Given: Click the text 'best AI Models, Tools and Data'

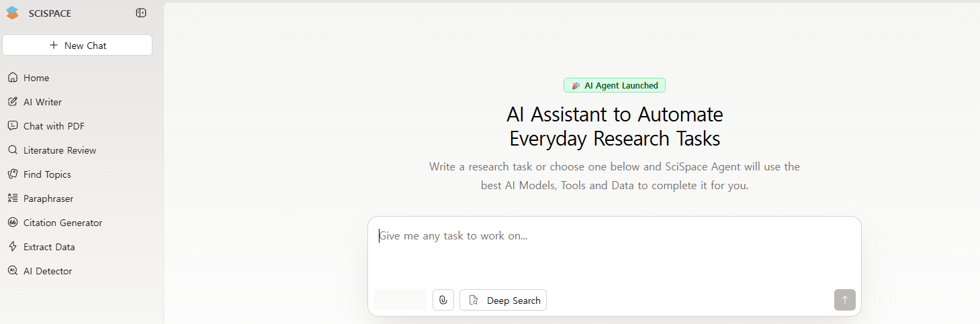Looking at the screenshot, I should pos(554,186).
